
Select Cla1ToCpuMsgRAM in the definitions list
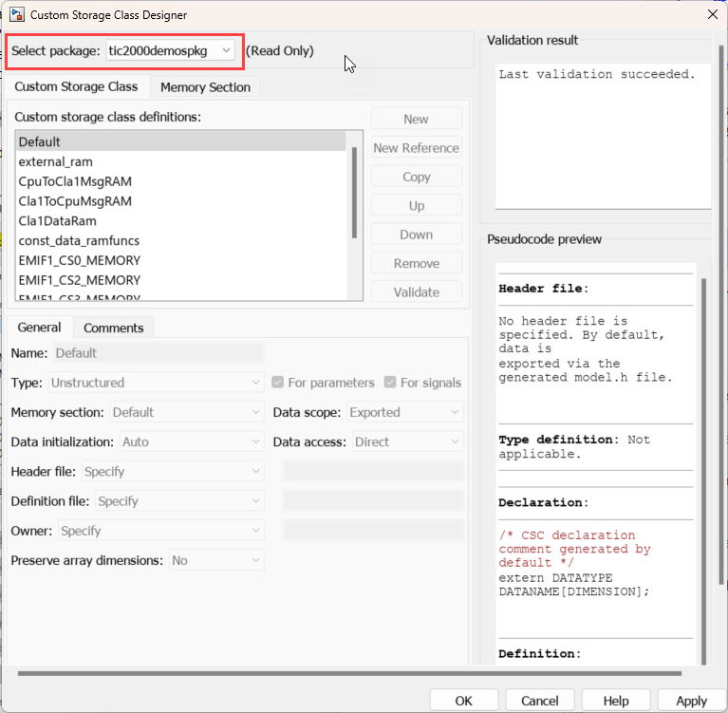(x=181, y=201)
